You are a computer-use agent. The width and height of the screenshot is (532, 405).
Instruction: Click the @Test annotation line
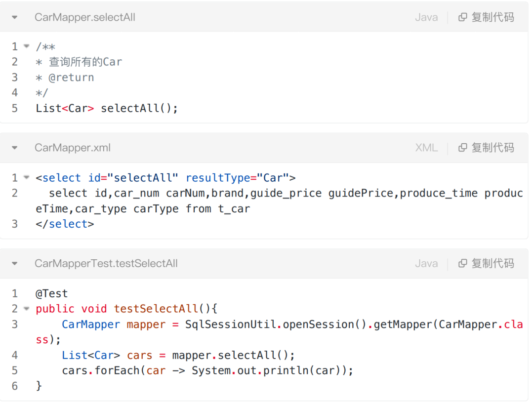click(x=51, y=293)
